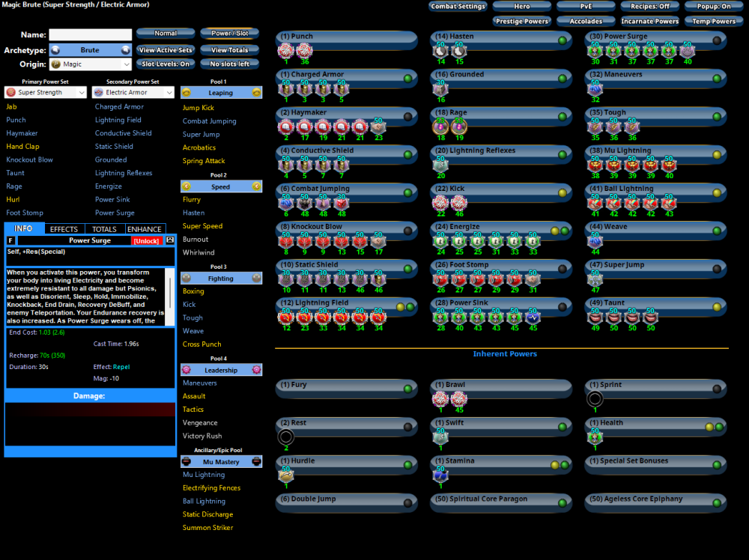Image resolution: width=749 pixels, height=560 pixels.
Task: Select the Hurdle enhancement slot icon
Action: point(285,475)
